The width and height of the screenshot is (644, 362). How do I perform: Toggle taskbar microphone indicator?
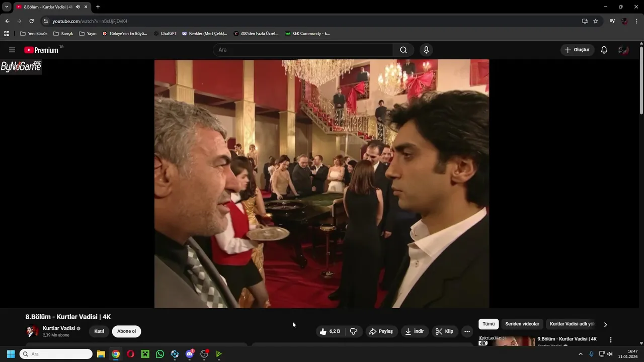tap(591, 354)
